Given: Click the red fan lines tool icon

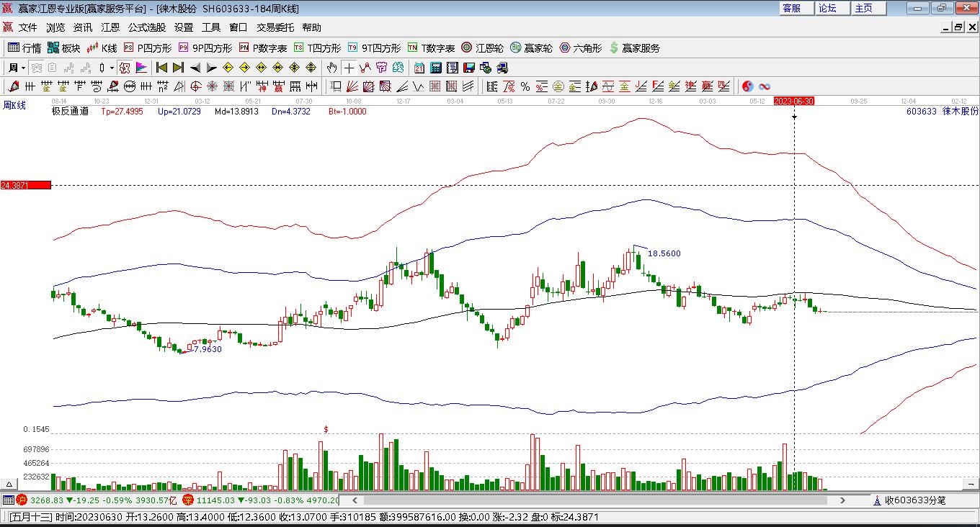Looking at the screenshot, I should [352, 86].
